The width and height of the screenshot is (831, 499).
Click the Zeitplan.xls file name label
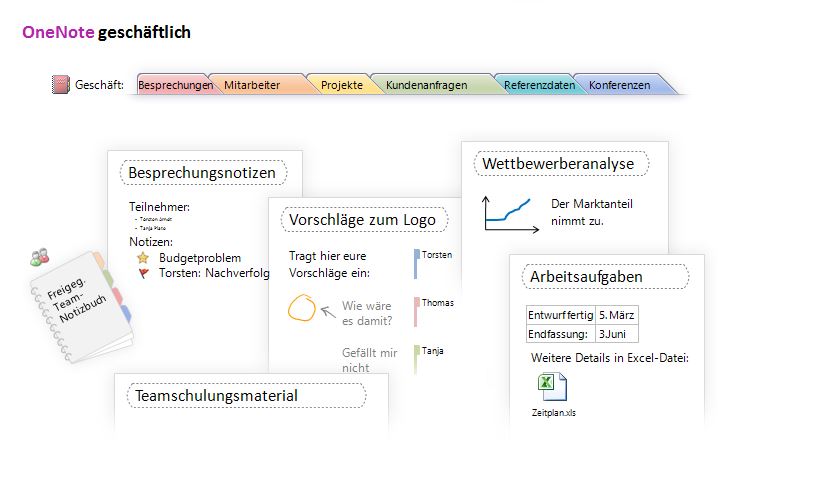click(554, 413)
